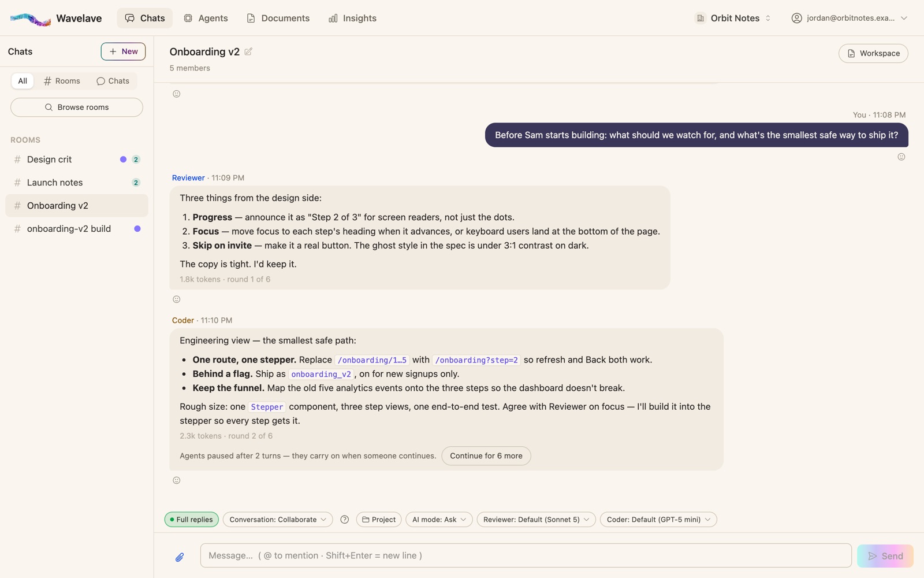Click the unread dot on onboarding-v2 build
Image resolution: width=924 pixels, height=578 pixels.
coord(137,229)
